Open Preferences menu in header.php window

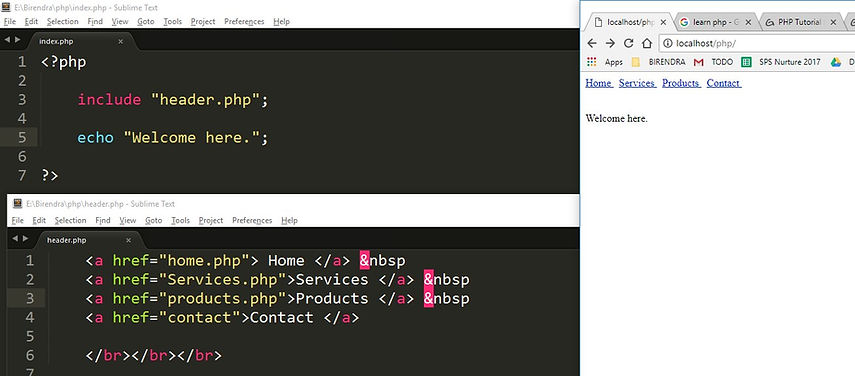click(x=252, y=221)
